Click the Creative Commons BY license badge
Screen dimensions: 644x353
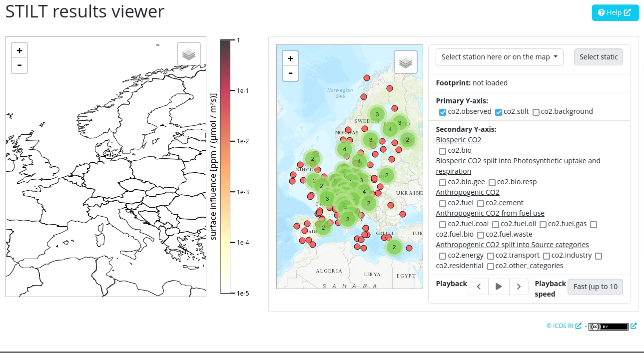click(608, 327)
